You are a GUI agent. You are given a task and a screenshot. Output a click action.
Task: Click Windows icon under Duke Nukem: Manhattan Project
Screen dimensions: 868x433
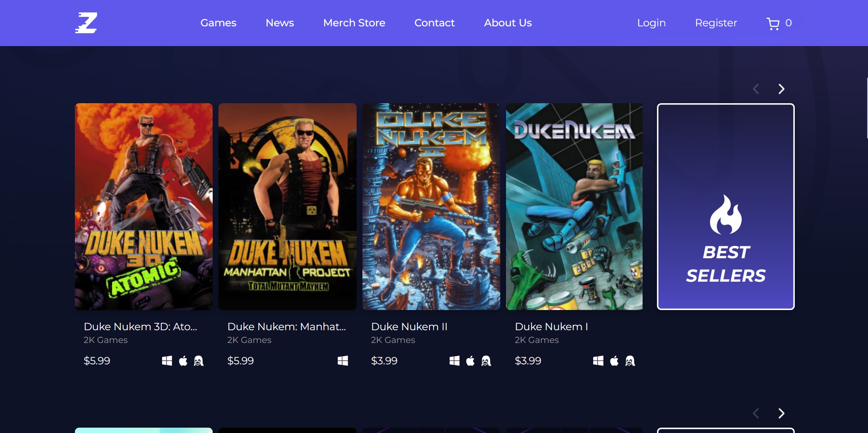click(x=343, y=361)
